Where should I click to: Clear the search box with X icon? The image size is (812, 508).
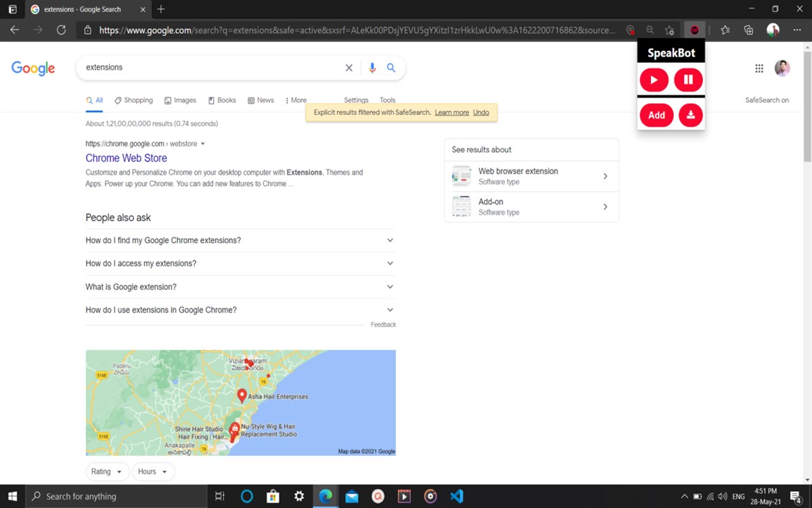point(349,68)
